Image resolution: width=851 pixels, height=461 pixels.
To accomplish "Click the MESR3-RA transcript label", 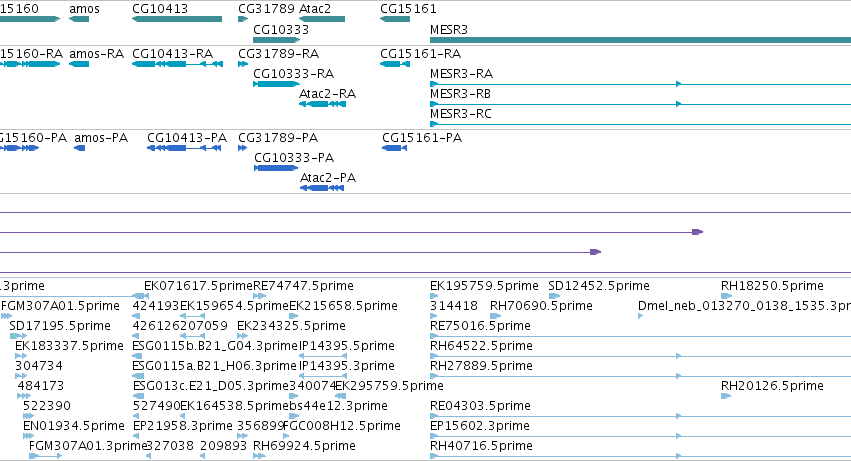I will point(461,74).
